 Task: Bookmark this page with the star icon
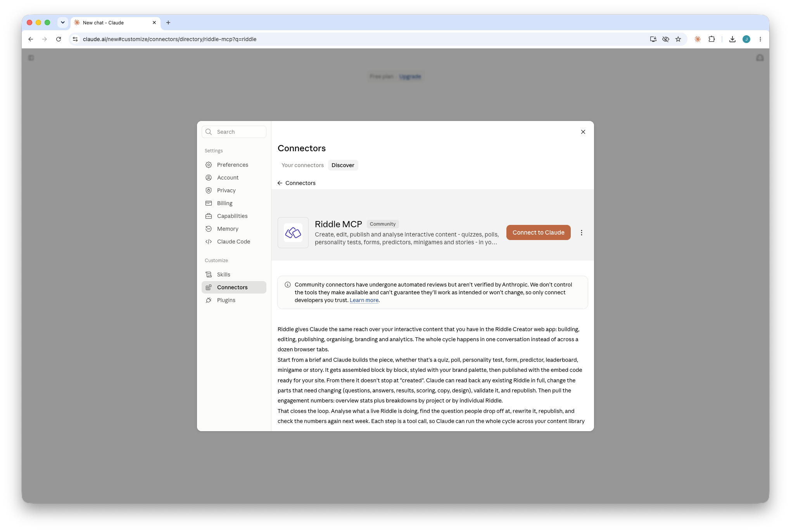678,39
